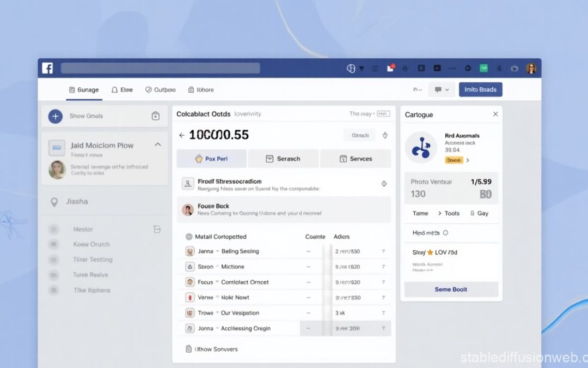Click the lock icon next to Gay
This screenshot has height=368, width=588.
pyautogui.click(x=472, y=213)
